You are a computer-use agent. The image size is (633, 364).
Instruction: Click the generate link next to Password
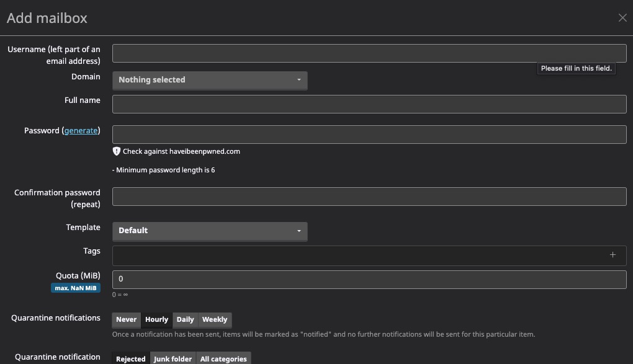81,130
